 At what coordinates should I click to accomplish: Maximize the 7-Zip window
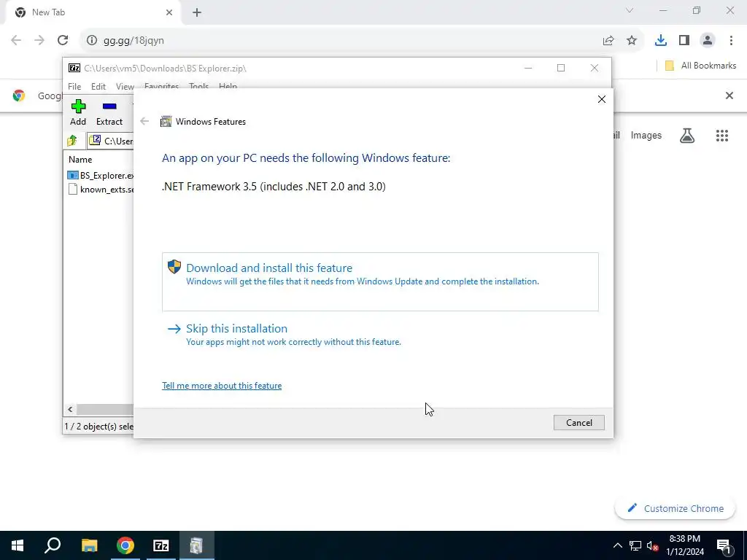pos(561,68)
